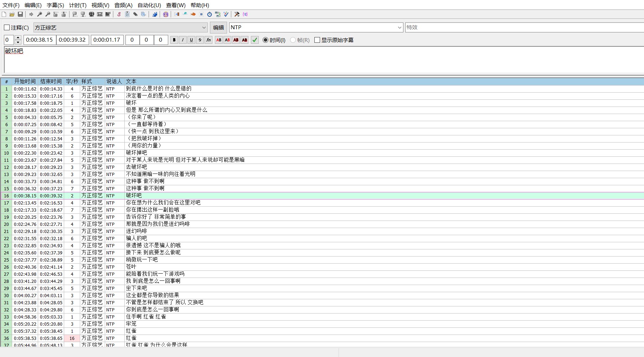Open Attachments paperclip icon
This screenshot has height=357, width=644.
(135, 14)
